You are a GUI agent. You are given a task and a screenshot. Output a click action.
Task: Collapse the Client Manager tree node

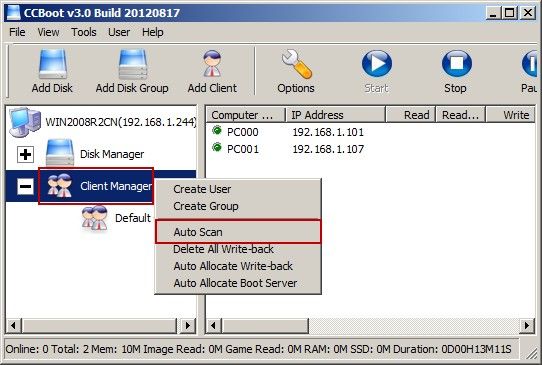pyautogui.click(x=25, y=187)
